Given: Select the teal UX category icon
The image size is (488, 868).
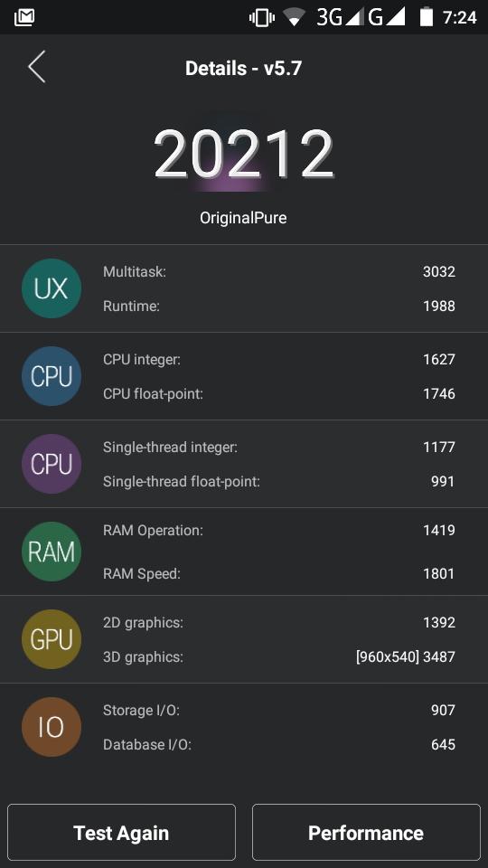Looking at the screenshot, I should pyautogui.click(x=52, y=288).
